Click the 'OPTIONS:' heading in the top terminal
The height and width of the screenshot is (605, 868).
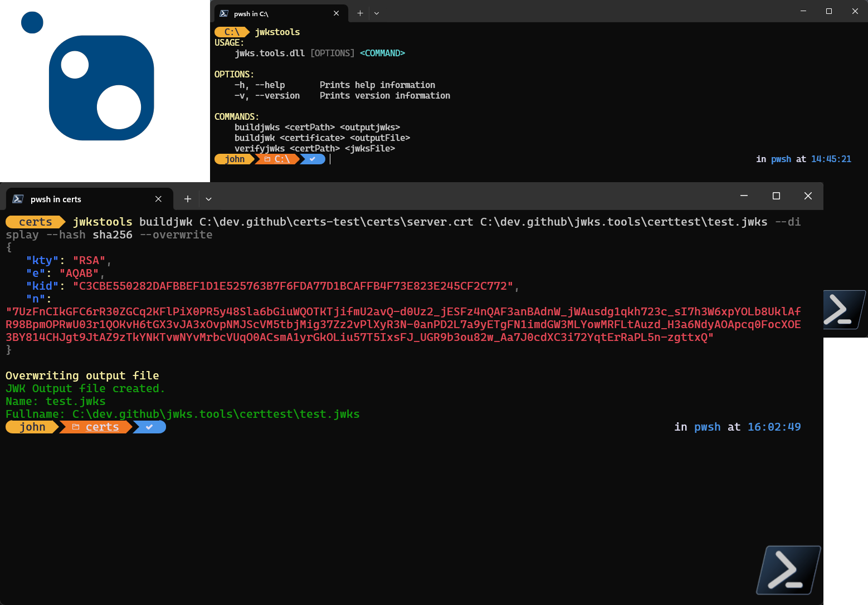tap(234, 75)
